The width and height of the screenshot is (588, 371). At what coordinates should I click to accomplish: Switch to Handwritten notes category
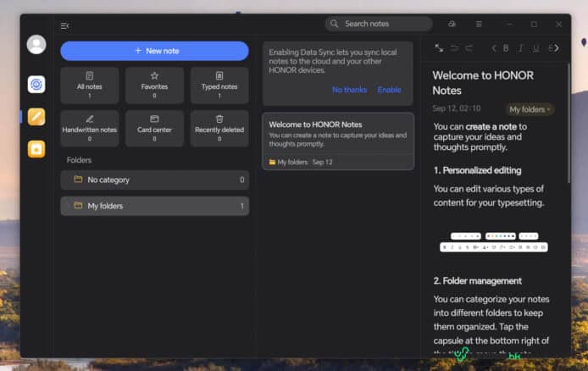coord(90,128)
